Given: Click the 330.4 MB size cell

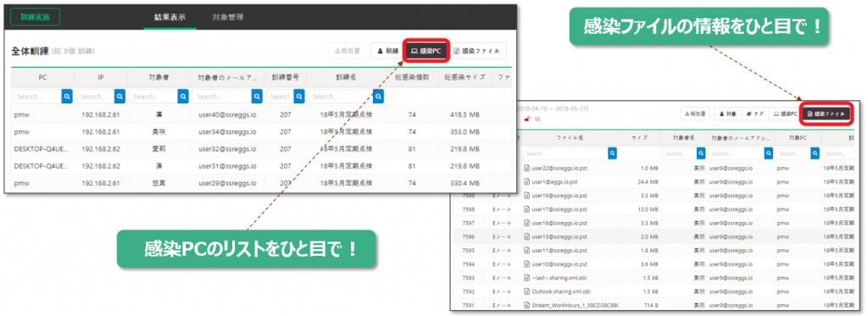Looking at the screenshot, I should point(465,183).
